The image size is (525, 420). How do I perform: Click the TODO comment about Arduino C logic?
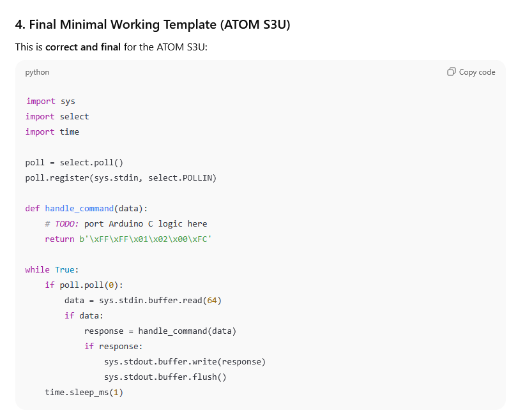point(126,223)
